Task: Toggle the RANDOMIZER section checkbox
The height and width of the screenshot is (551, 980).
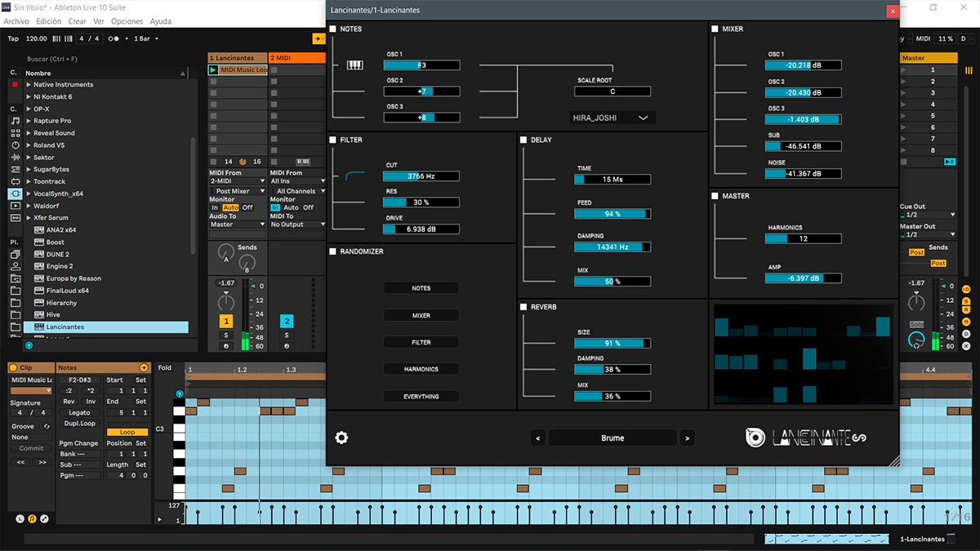Action: (333, 252)
